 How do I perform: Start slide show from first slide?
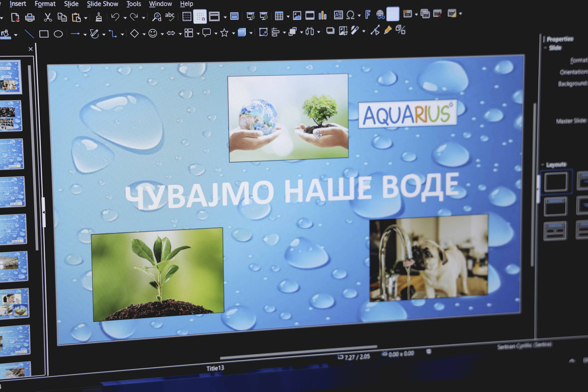point(250,16)
